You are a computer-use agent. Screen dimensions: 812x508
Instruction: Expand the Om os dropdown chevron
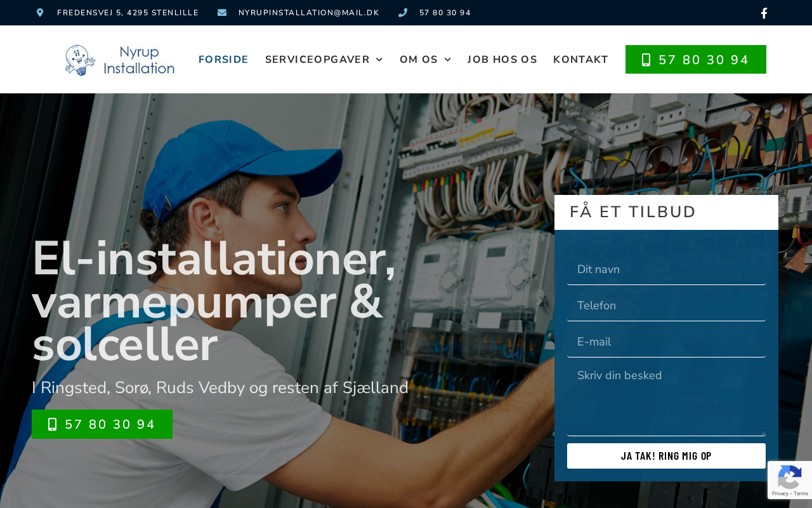[x=448, y=60]
